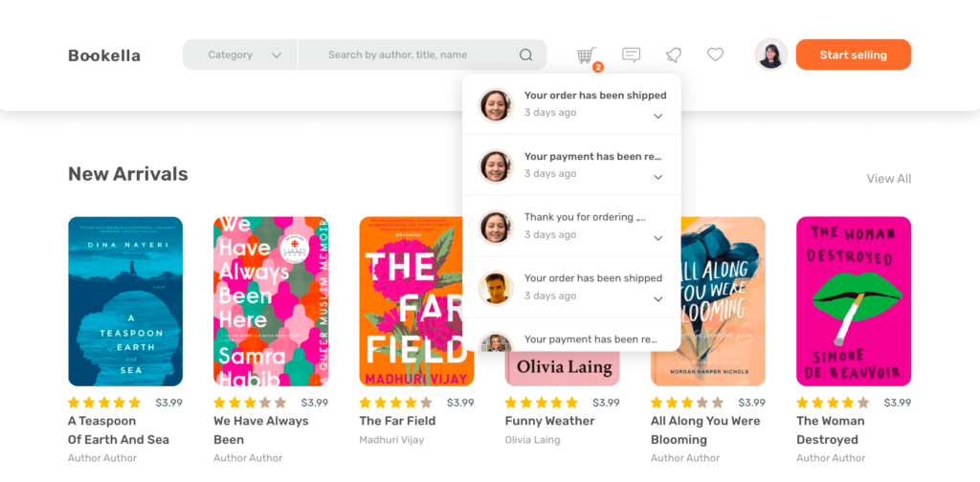Open the Olivia Laing Funny Weather cover
980x482 pixels.
562,369
